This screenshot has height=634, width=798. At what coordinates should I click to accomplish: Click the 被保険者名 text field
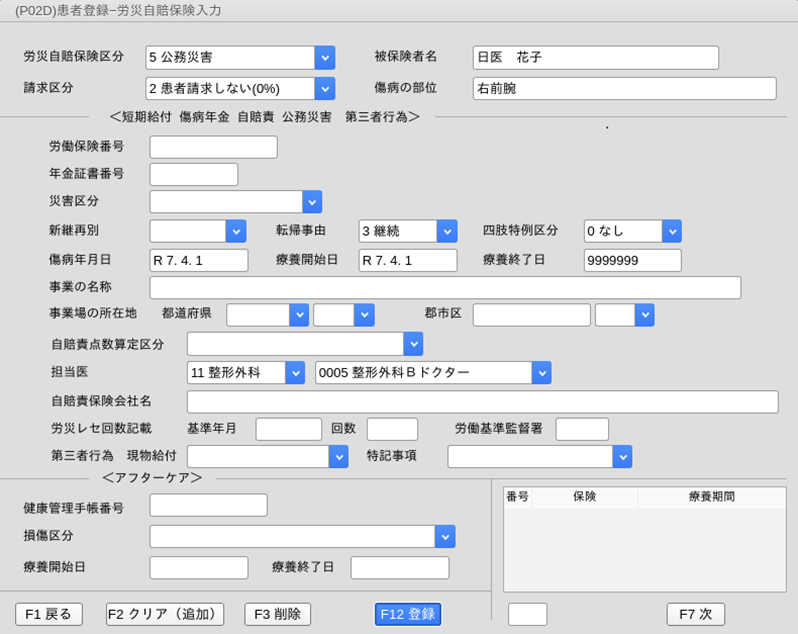click(x=595, y=57)
